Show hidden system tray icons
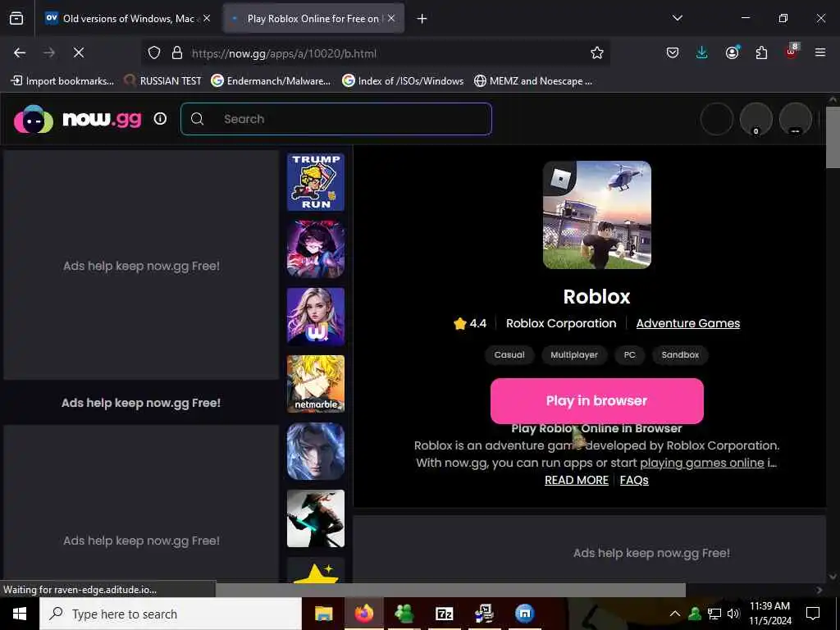Image resolution: width=840 pixels, height=630 pixels. (x=675, y=614)
